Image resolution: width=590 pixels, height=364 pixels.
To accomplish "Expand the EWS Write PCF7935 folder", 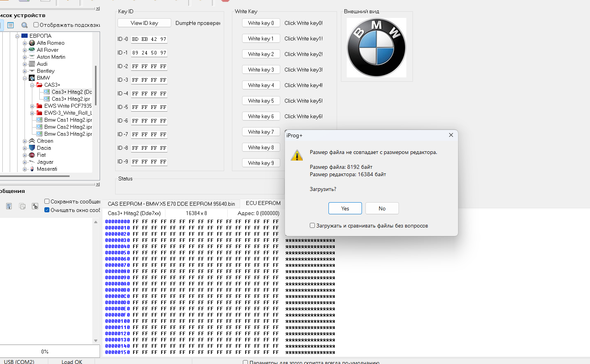I will pyautogui.click(x=32, y=106).
